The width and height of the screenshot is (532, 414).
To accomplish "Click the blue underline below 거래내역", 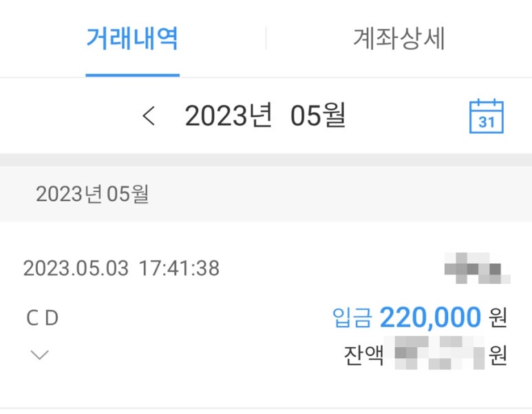I will (132, 75).
